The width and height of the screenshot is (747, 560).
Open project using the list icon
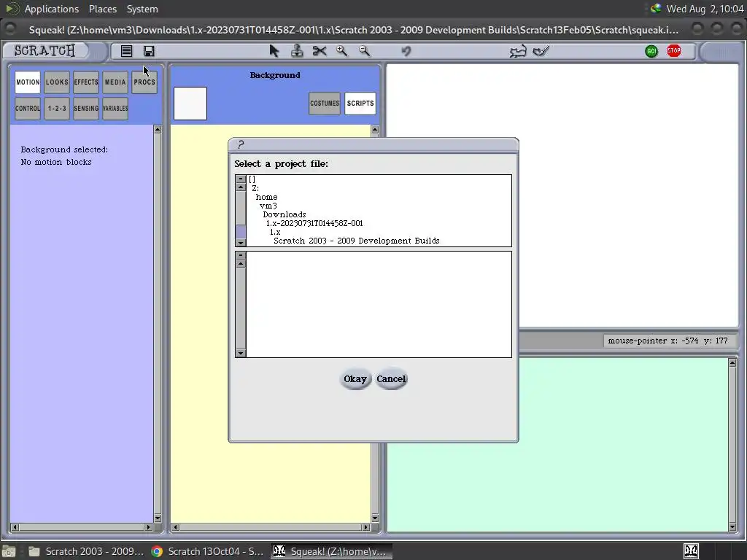(126, 51)
